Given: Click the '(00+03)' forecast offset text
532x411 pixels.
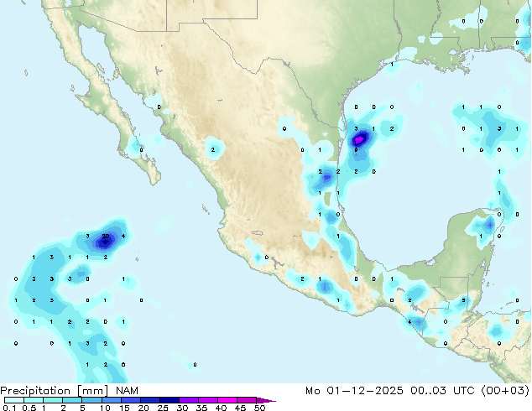Looking at the screenshot, I should point(505,391).
